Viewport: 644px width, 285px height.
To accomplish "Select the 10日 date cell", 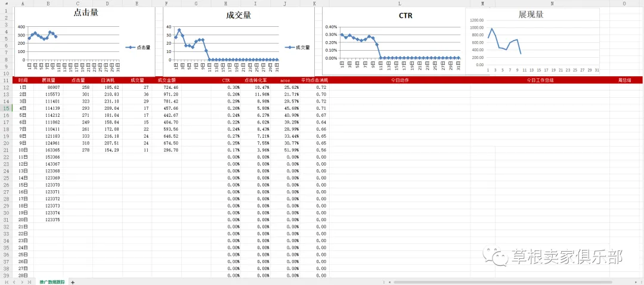I will point(23,150).
